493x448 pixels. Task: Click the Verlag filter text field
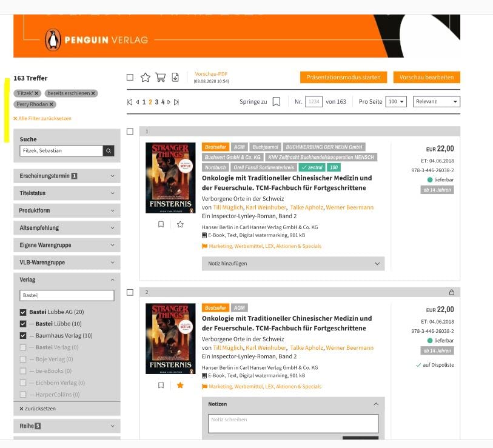67,295
